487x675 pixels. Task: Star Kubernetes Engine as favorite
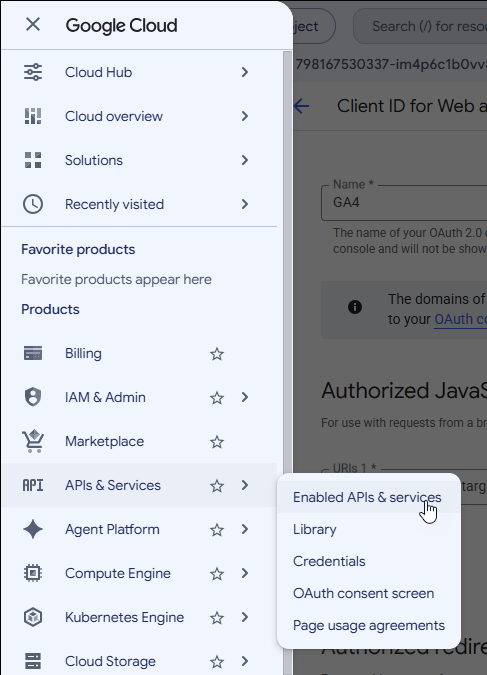217,618
